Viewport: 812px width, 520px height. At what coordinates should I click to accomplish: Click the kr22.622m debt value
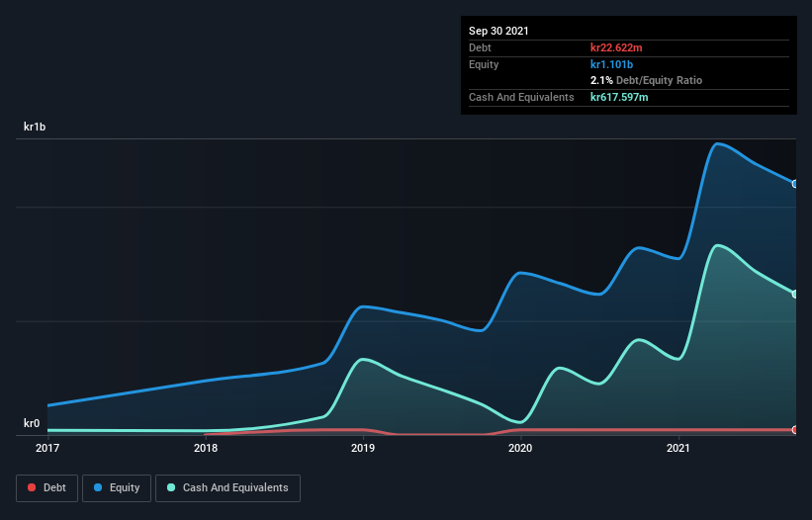point(616,47)
